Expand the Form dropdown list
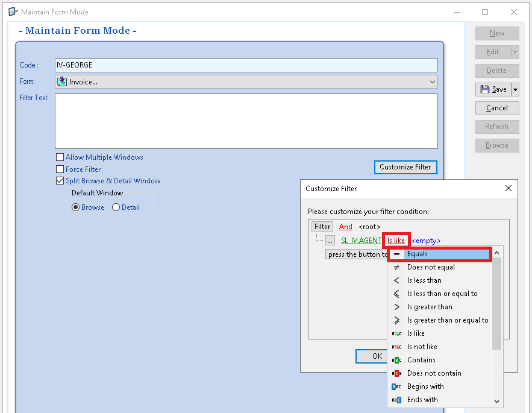 pos(432,82)
